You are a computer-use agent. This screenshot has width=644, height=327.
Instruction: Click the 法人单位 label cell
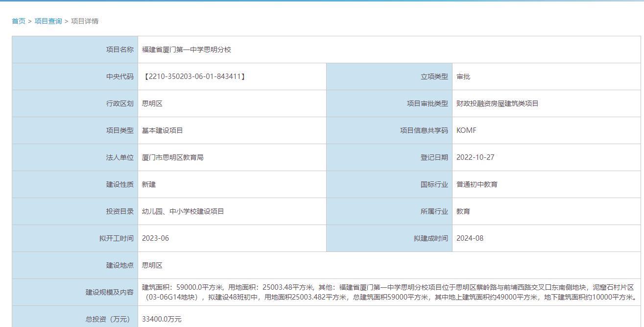click(x=75, y=157)
